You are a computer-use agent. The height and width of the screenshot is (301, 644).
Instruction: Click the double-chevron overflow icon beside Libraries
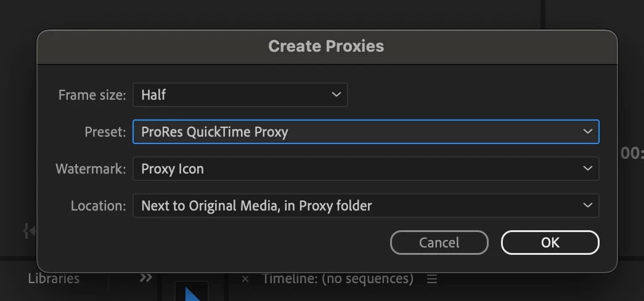coord(146,278)
